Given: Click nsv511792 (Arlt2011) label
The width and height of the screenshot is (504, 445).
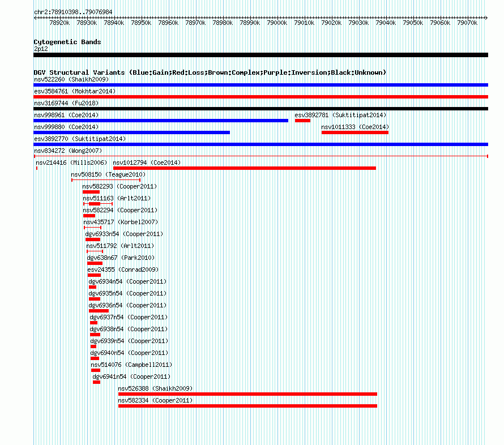Looking at the screenshot, I should click(120, 246).
